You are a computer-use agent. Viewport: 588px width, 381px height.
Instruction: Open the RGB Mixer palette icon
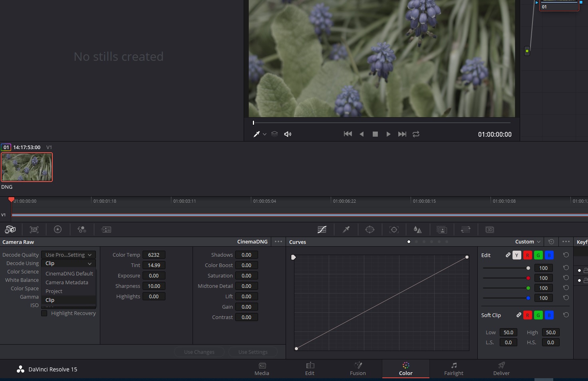tap(82, 229)
